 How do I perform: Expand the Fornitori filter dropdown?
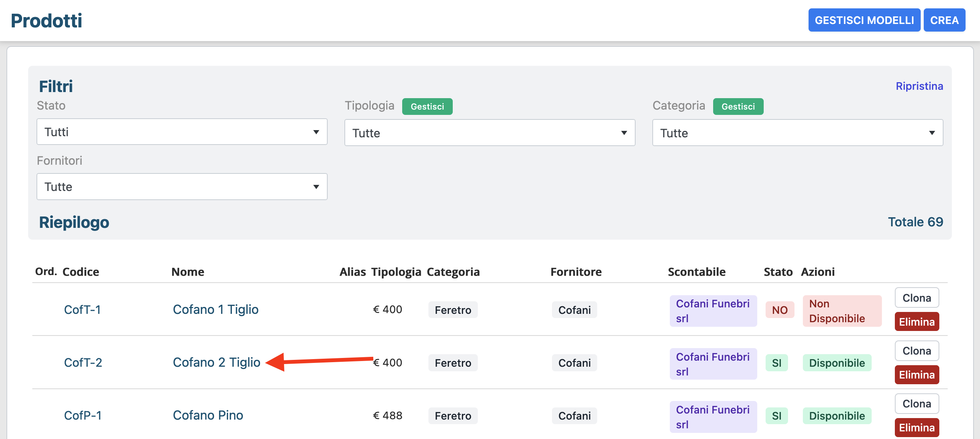point(181,186)
